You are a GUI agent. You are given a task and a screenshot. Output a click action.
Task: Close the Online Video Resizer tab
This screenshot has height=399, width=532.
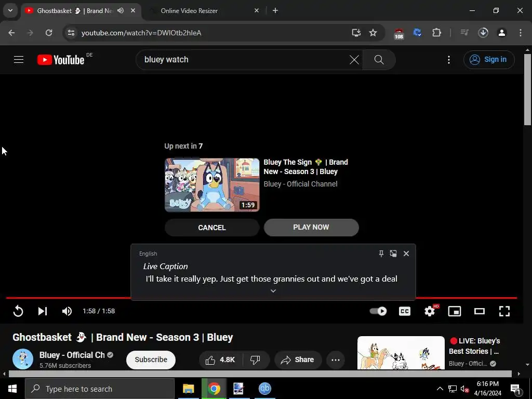coord(257,10)
